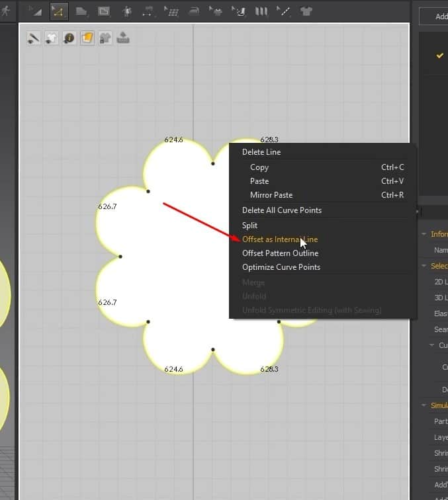Select the active Edit Pattern tool
The height and width of the screenshot is (500, 448).
tap(59, 11)
